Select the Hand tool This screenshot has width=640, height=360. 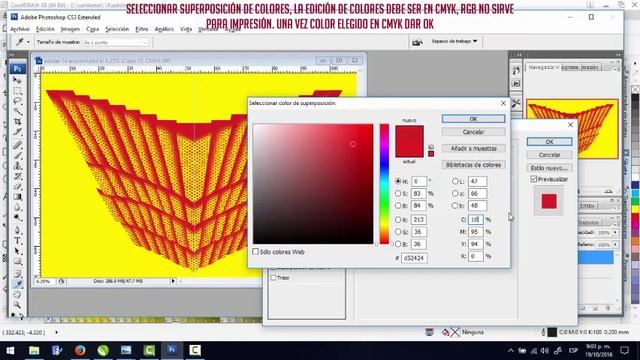pyautogui.click(x=17, y=295)
